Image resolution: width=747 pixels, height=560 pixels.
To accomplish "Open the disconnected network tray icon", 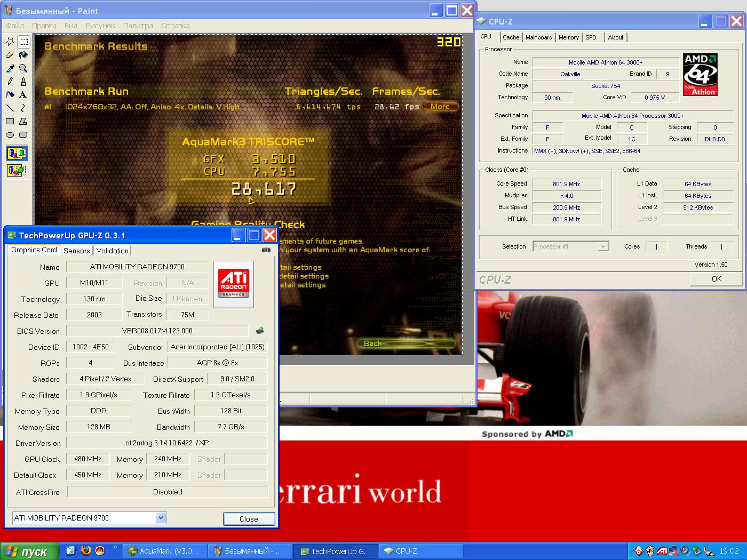I will pos(673,551).
